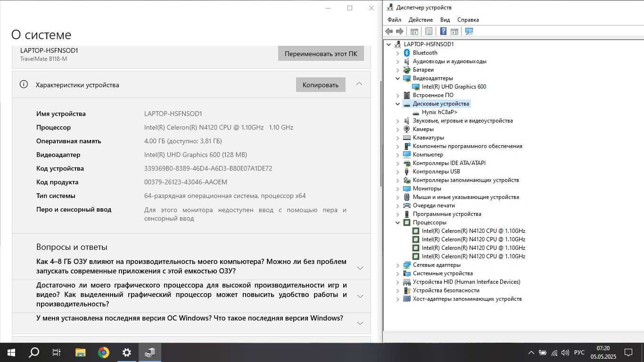
Task: Select the Контроллеры USB icon
Action: (407, 172)
